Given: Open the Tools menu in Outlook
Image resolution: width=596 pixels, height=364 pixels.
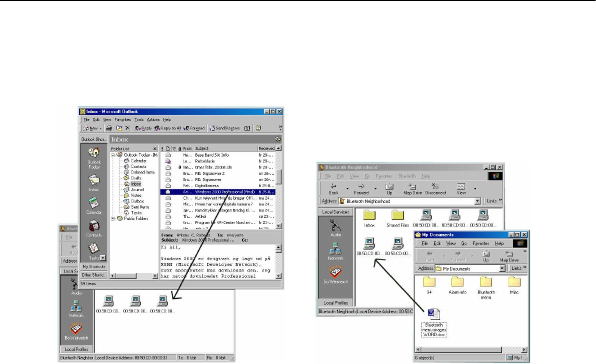Looking at the screenshot, I should pos(138,119).
